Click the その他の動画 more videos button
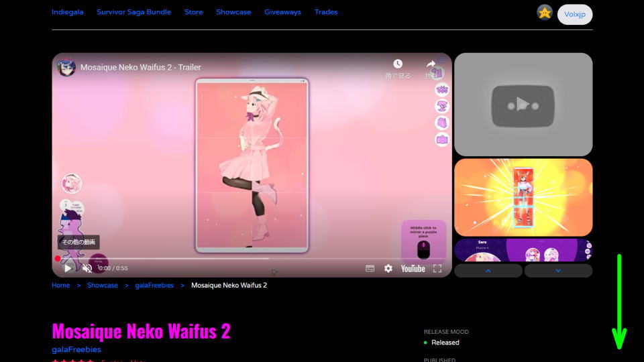 78,242
